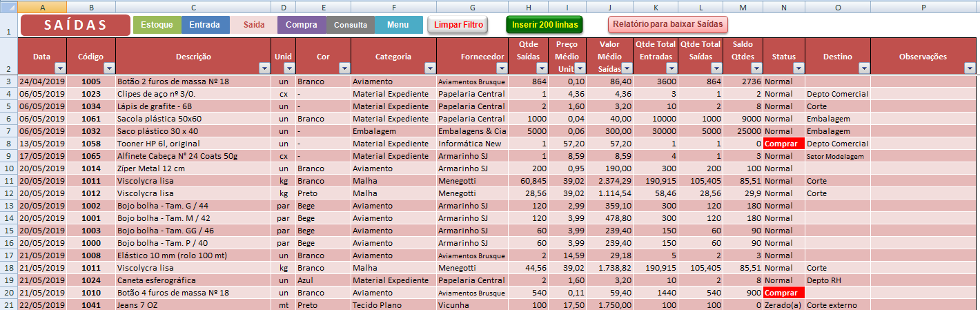Open the Data column filter dropdown
This screenshot has width=980, height=310.
pyautogui.click(x=59, y=68)
